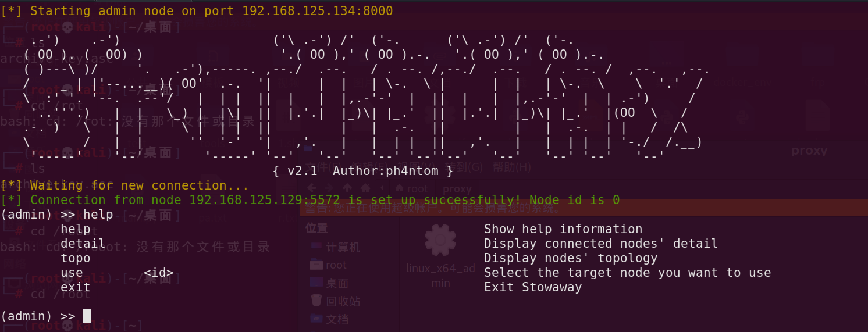Click the back arrow in file manager
The height and width of the screenshot is (332, 868).
point(312,188)
